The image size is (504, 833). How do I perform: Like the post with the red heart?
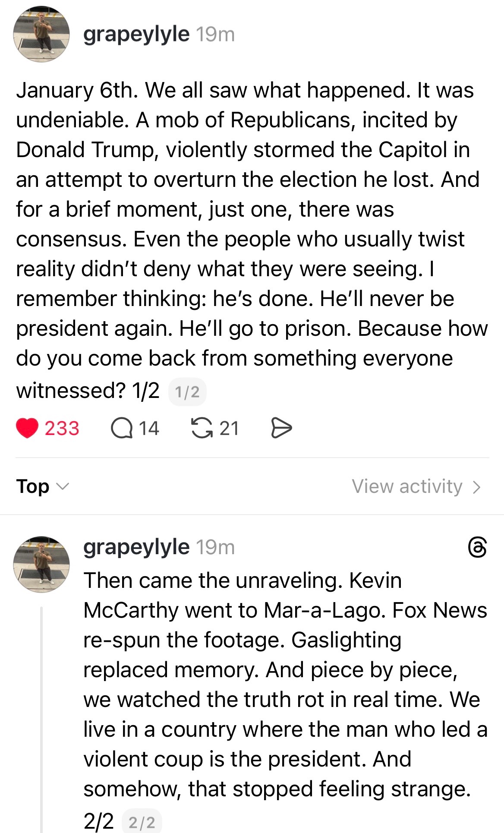27,428
